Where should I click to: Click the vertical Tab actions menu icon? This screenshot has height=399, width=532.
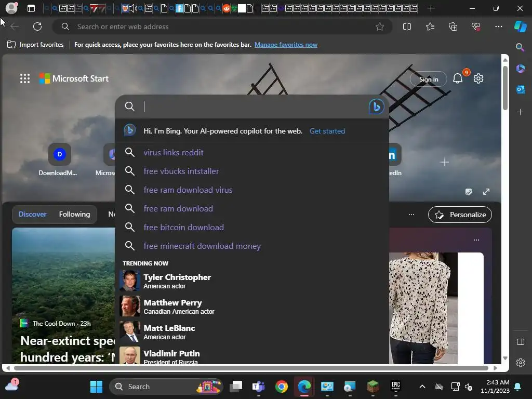31,8
